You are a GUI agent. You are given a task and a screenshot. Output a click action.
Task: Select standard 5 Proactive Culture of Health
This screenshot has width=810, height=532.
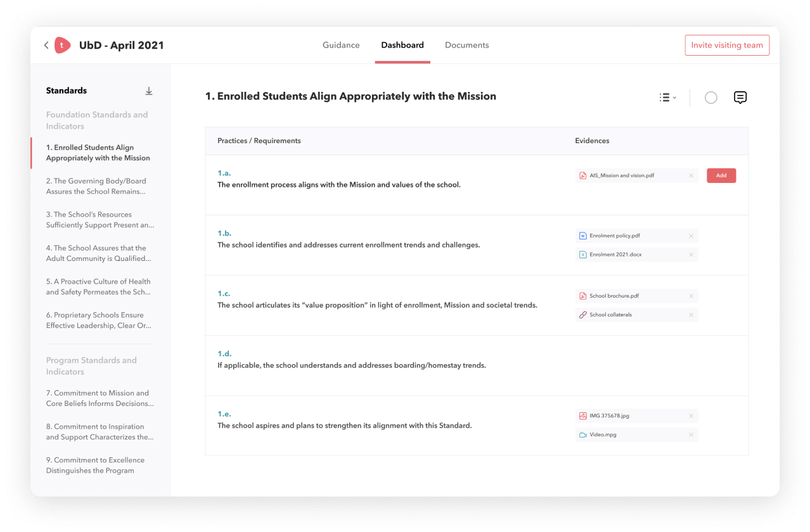tap(98, 287)
